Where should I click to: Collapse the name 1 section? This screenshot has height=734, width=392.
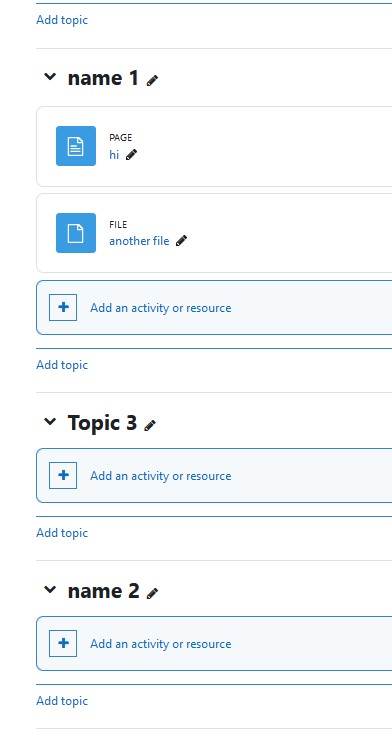(50, 77)
